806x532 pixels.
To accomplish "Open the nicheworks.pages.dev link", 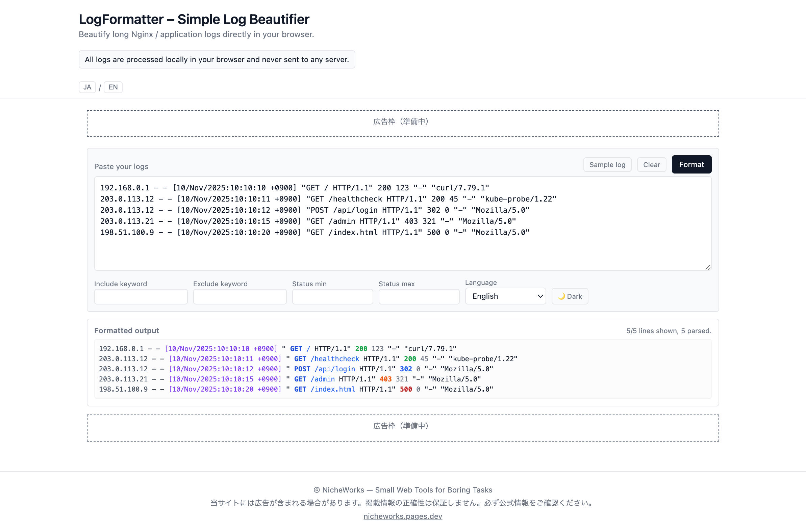I will (403, 516).
